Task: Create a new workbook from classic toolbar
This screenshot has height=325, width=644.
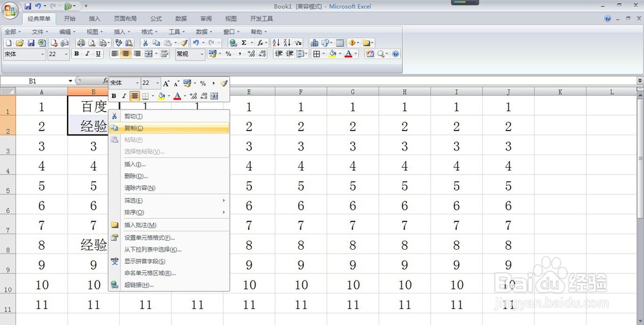Action: 8,42
